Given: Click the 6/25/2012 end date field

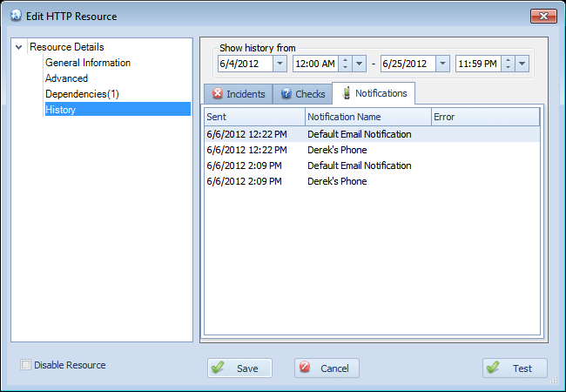Looking at the screenshot, I should click(408, 64).
